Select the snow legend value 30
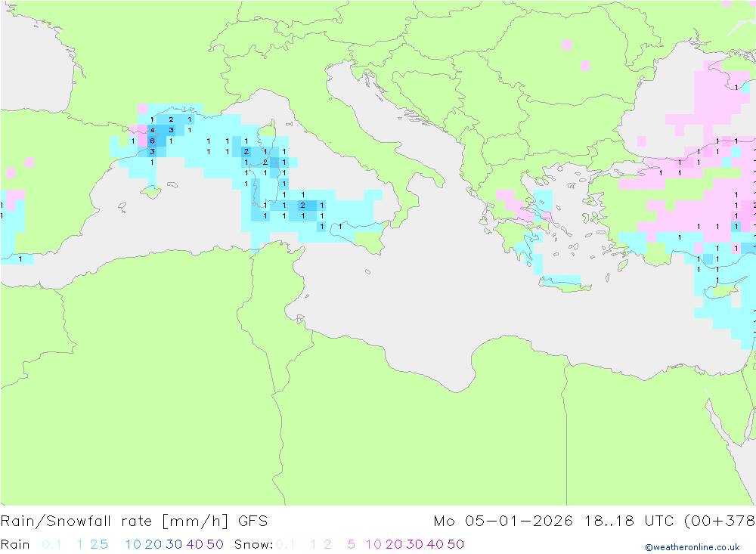Image resolution: width=756 pixels, height=554 pixels. click(414, 544)
